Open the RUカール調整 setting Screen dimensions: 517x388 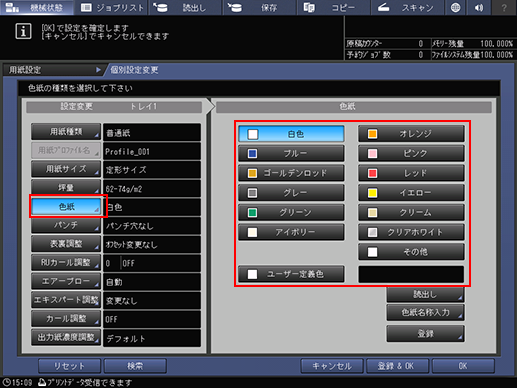point(66,263)
